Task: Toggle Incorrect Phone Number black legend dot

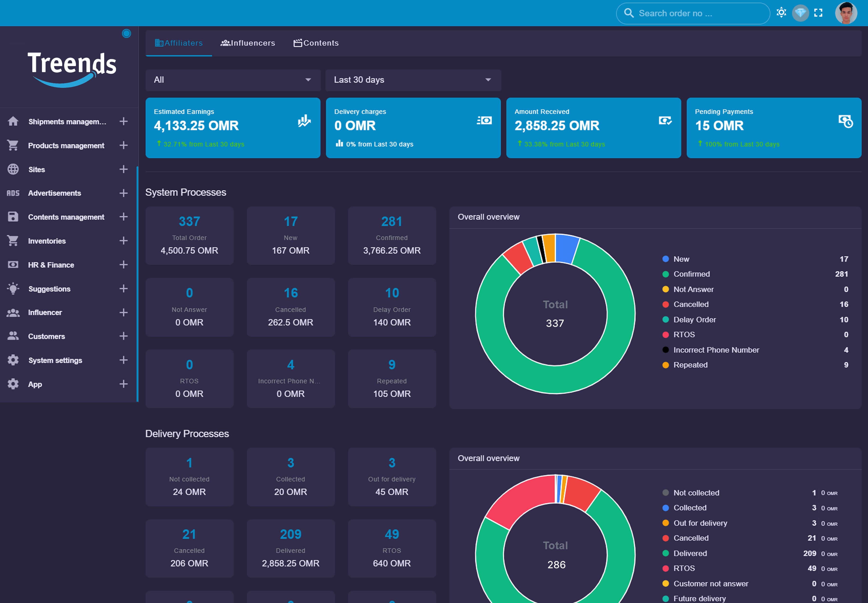Action: pyautogui.click(x=665, y=350)
